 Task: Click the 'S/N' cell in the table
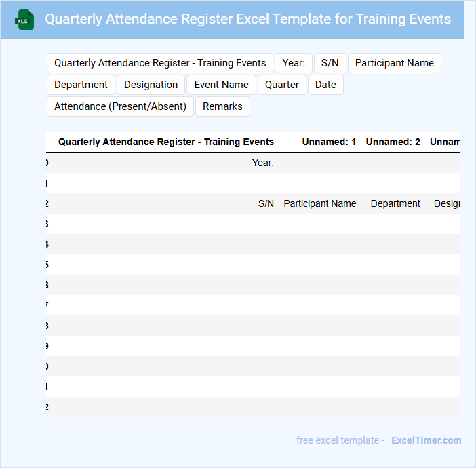(x=266, y=203)
